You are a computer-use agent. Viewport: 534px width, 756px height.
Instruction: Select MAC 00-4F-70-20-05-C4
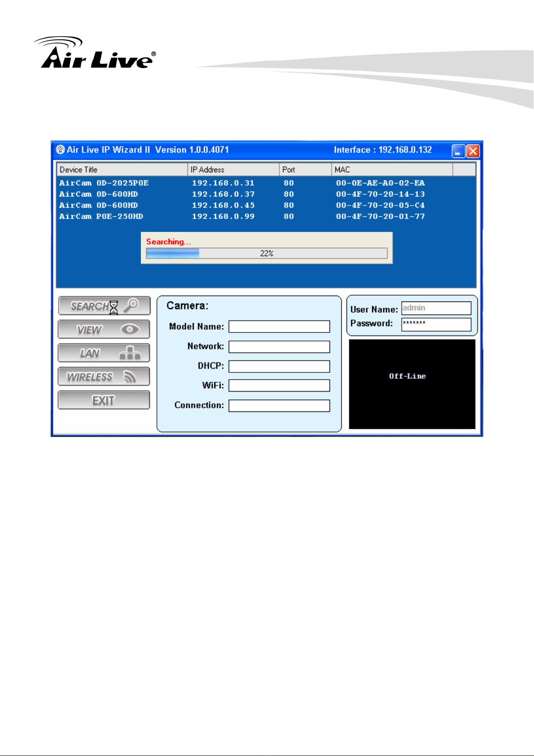pyautogui.click(x=381, y=205)
